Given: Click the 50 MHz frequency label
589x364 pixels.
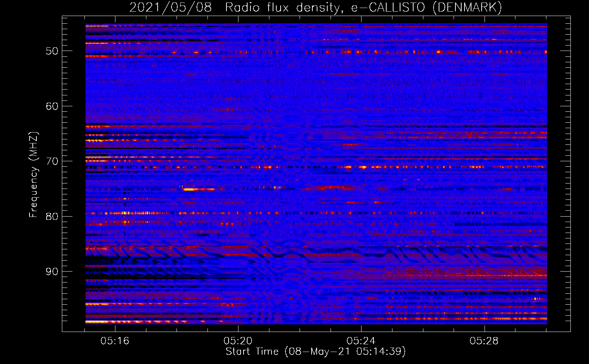Looking at the screenshot, I should [52, 51].
